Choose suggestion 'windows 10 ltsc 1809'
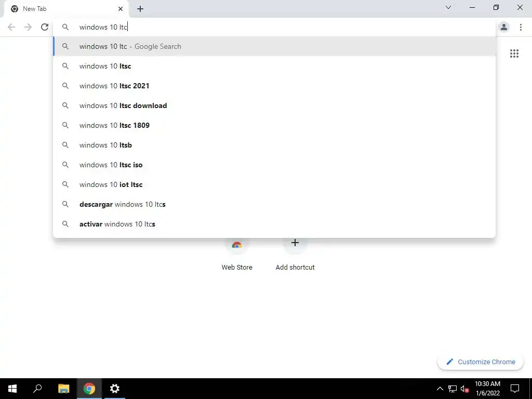Viewport: 532px width, 399px height. (274, 125)
